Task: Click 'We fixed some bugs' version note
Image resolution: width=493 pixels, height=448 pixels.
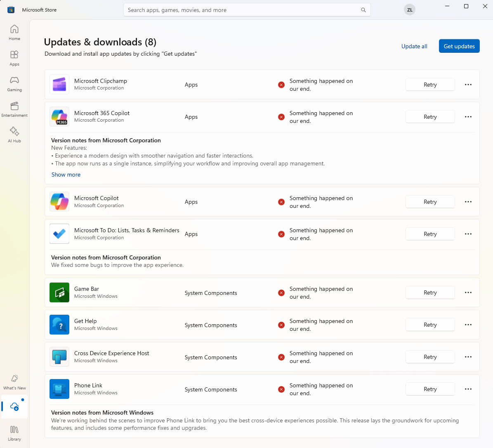Action: tap(117, 265)
